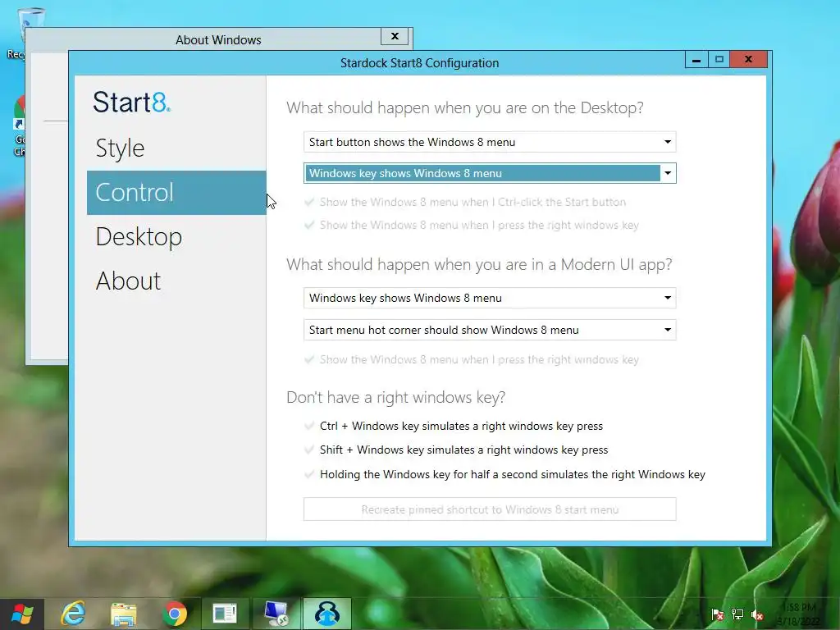
Task: Click the About Windows title bar
Action: coord(218,40)
